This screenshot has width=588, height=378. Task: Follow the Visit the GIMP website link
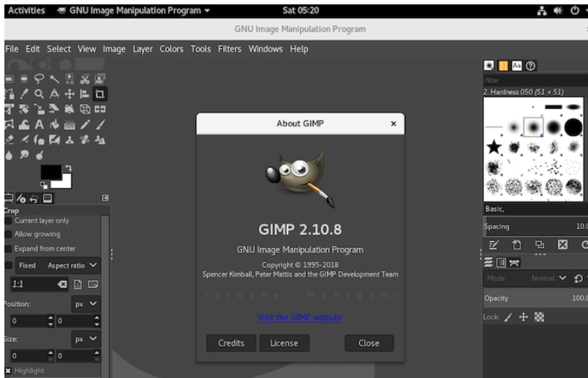click(x=300, y=317)
